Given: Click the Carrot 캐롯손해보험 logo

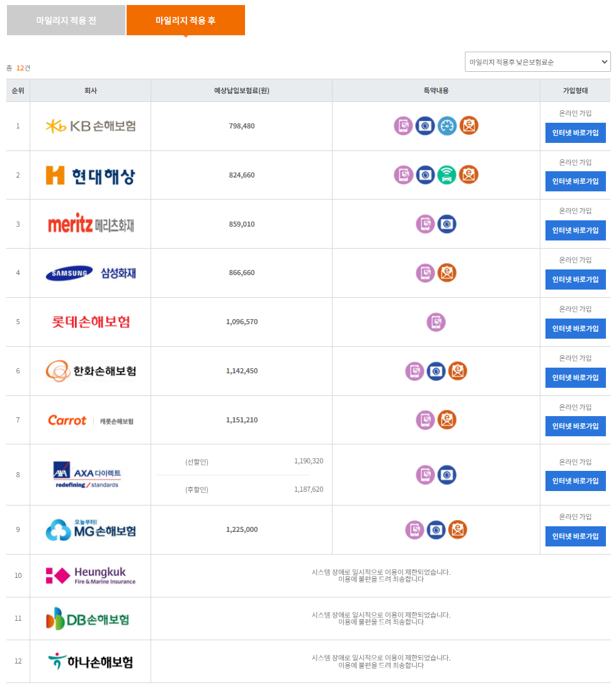Looking at the screenshot, I should 91,420.
